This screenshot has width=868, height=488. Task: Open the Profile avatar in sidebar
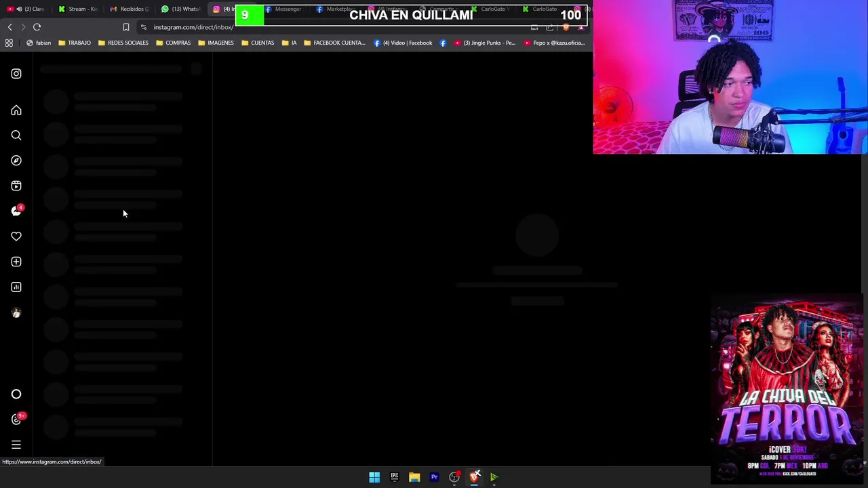pyautogui.click(x=16, y=313)
